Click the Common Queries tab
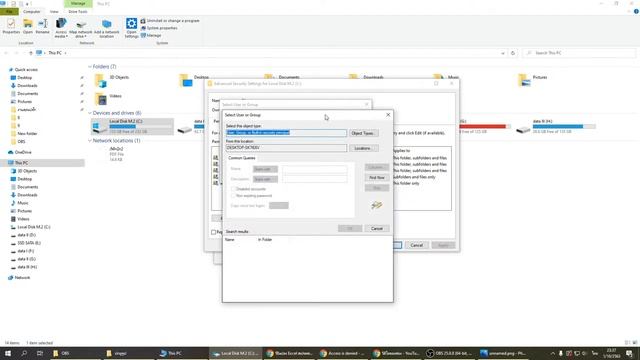 pos(242,158)
